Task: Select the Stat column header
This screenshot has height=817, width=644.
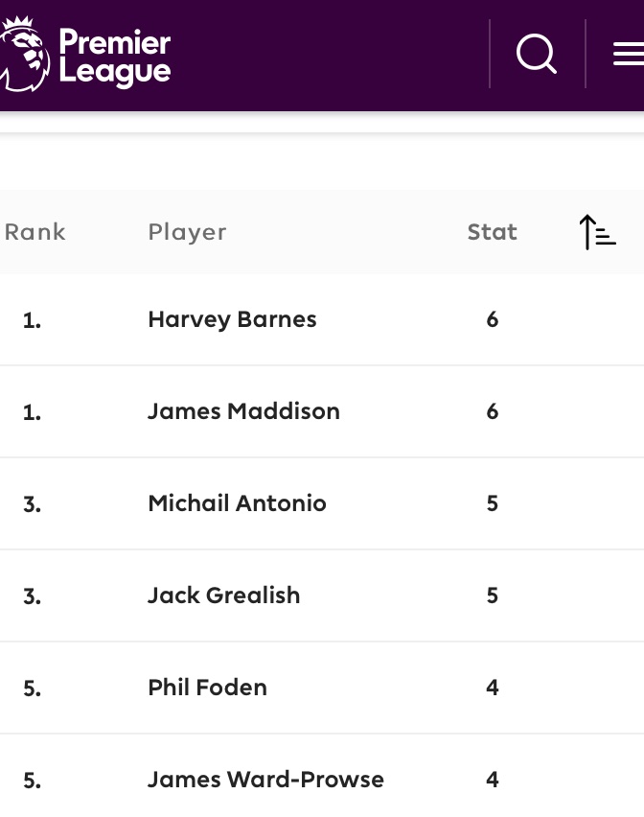Action: coord(492,232)
